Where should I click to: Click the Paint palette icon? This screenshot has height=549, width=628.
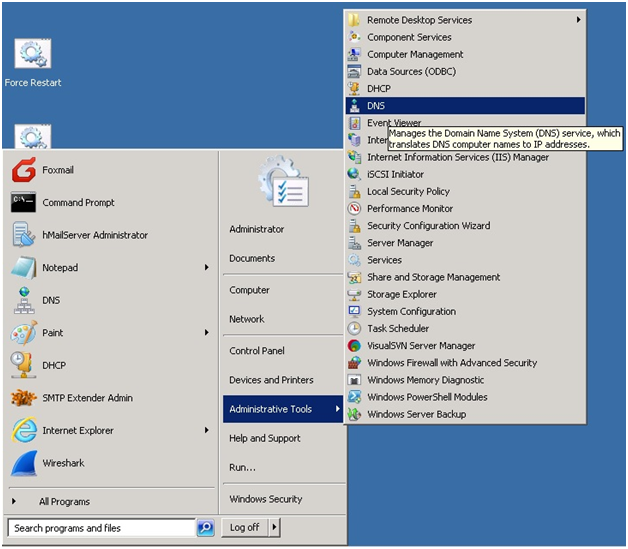pos(24,332)
